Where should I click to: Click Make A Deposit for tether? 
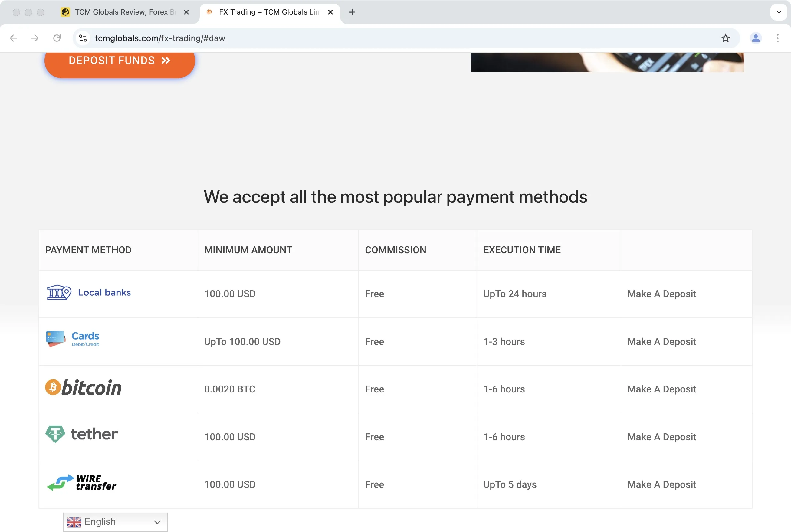[661, 437]
